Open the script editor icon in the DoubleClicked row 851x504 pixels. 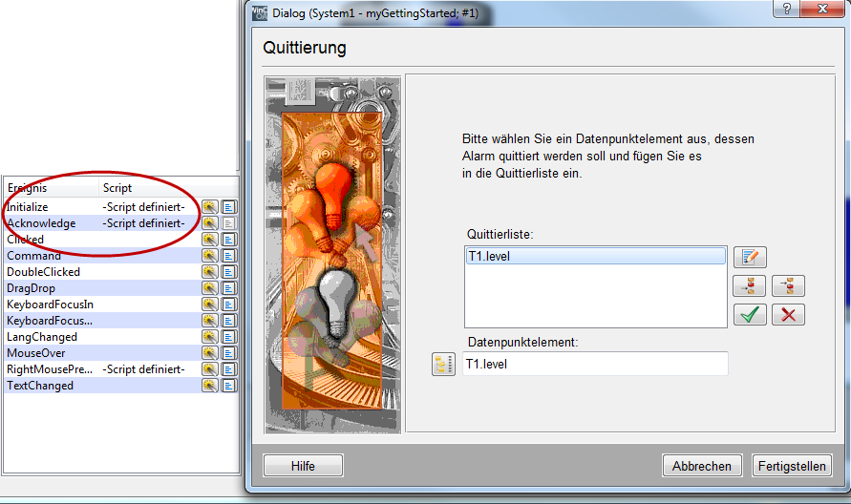click(x=229, y=272)
